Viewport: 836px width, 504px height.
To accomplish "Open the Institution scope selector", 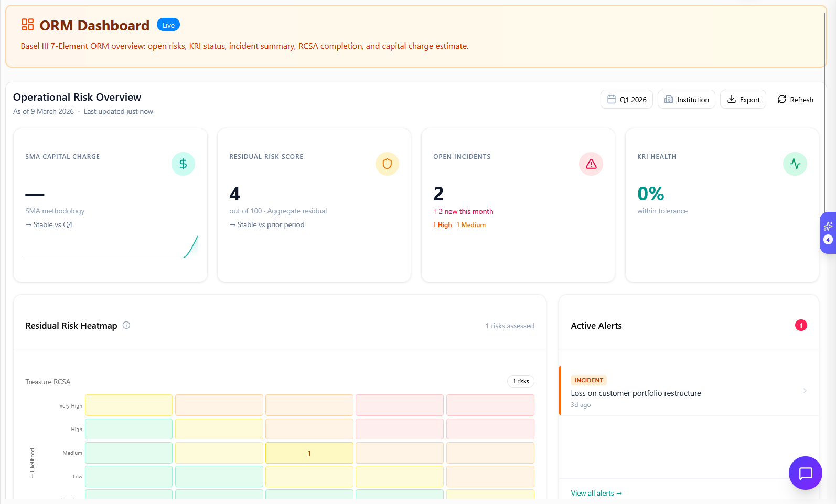I will [x=686, y=100].
